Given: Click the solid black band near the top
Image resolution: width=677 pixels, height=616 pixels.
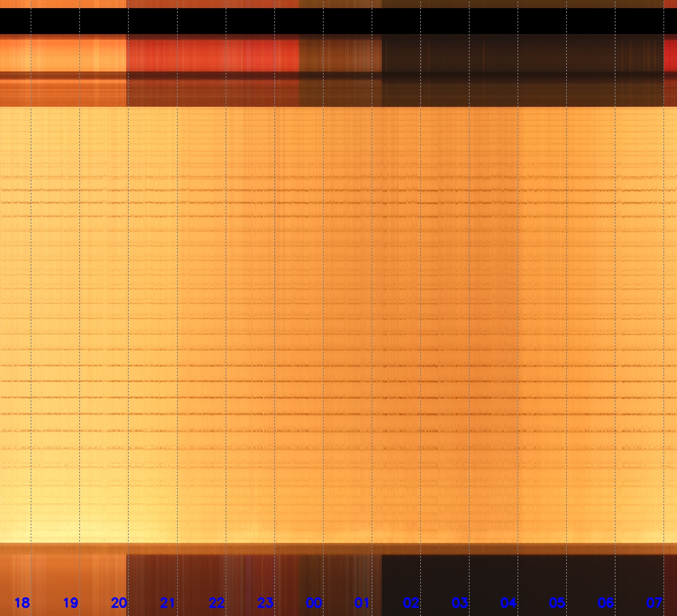Looking at the screenshot, I should pos(338,21).
